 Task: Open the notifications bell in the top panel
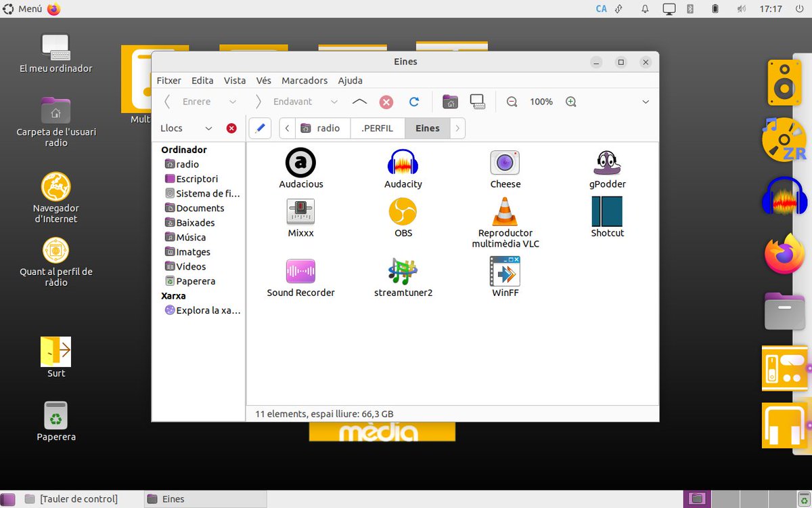[x=645, y=9]
